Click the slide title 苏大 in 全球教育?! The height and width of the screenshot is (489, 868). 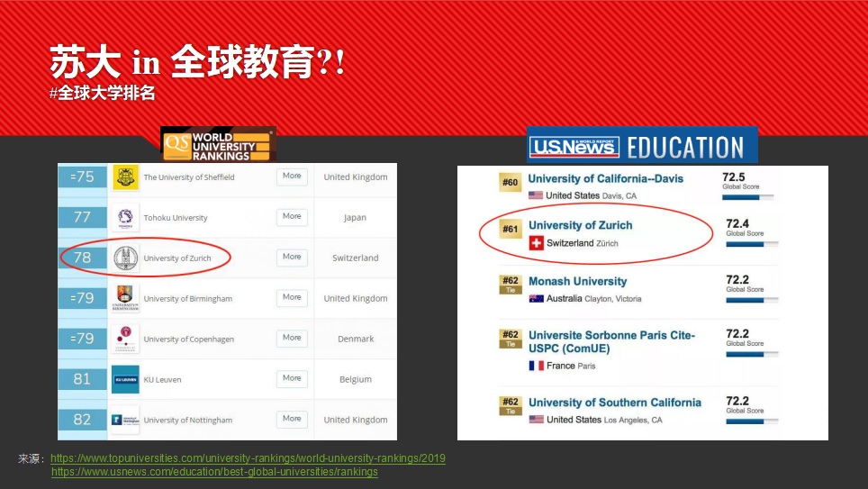(x=197, y=61)
